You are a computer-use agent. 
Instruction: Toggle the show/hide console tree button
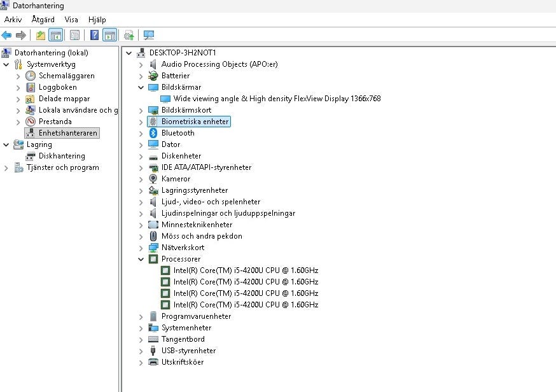[55, 35]
